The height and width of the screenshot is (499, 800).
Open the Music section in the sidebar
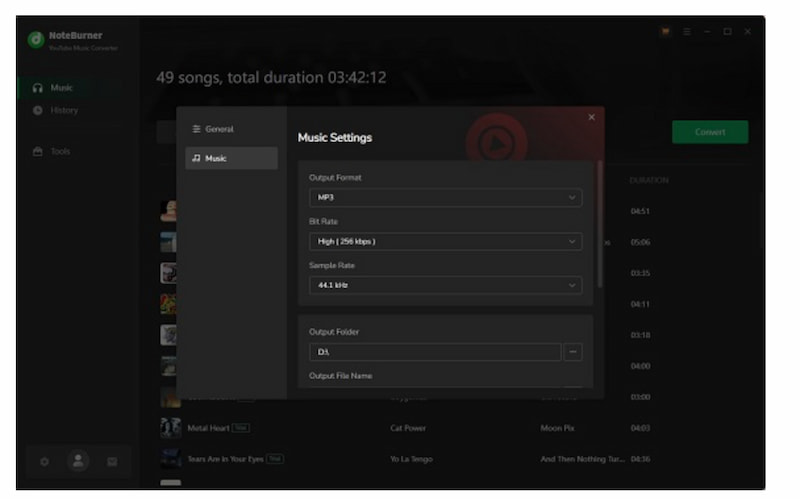click(x=71, y=88)
